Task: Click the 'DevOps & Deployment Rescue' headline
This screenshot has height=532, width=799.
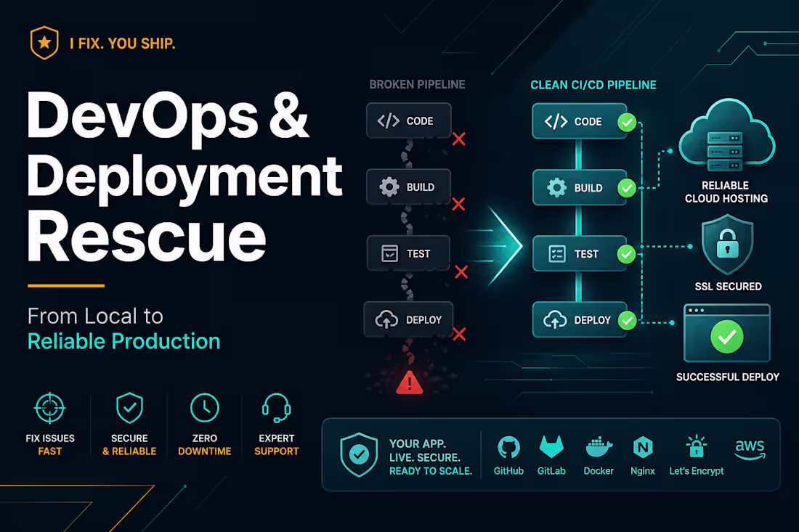Action: coord(184,176)
